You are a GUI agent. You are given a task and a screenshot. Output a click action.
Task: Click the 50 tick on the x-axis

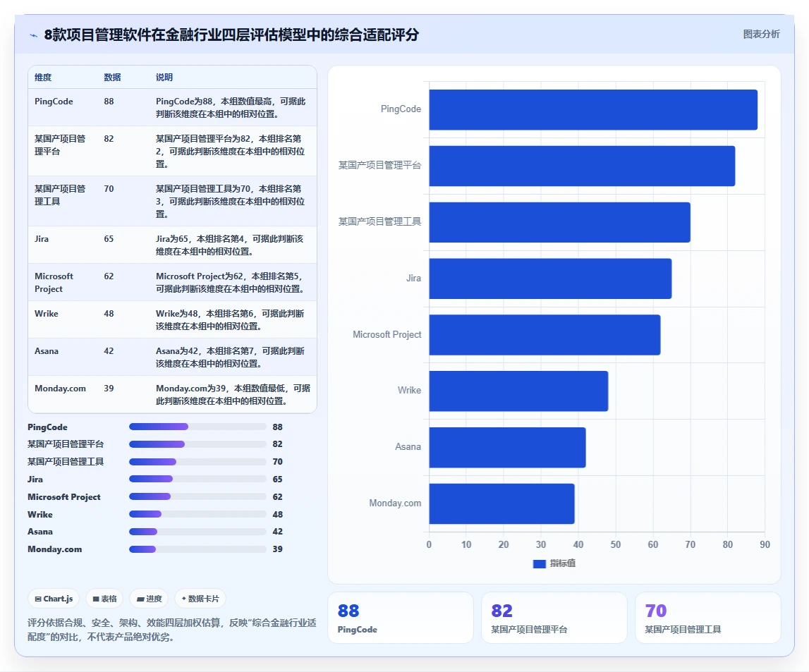616,544
